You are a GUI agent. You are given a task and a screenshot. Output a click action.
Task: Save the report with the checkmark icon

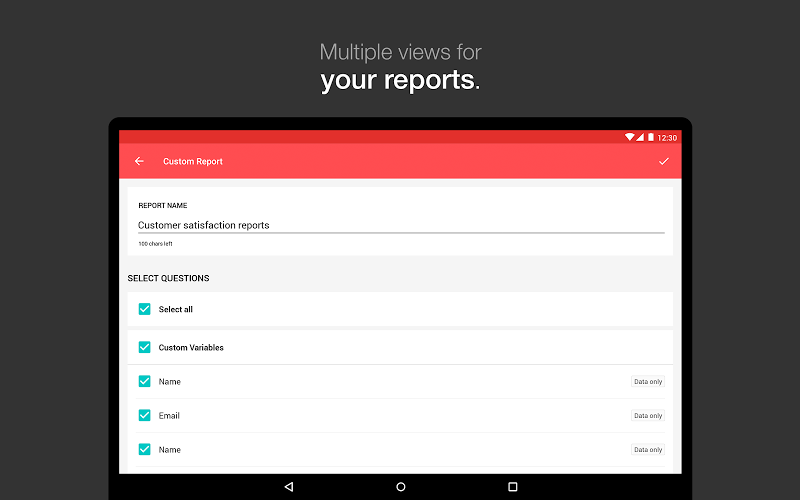click(663, 161)
